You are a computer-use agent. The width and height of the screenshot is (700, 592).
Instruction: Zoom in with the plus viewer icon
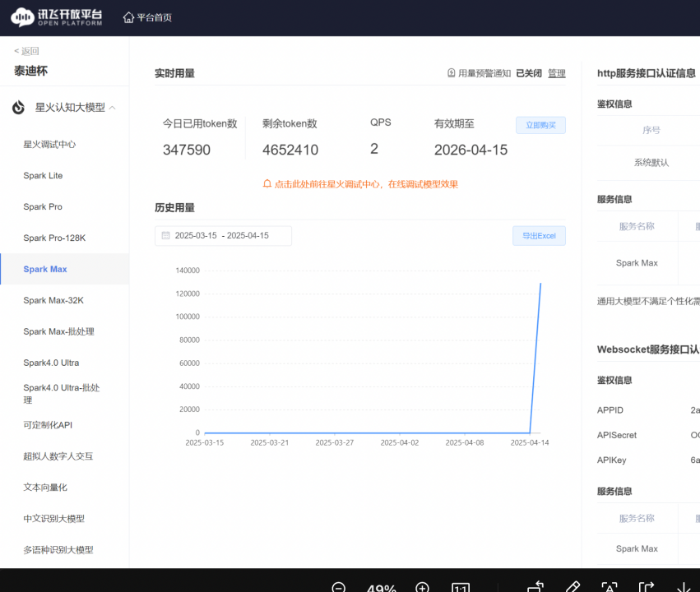(422, 588)
